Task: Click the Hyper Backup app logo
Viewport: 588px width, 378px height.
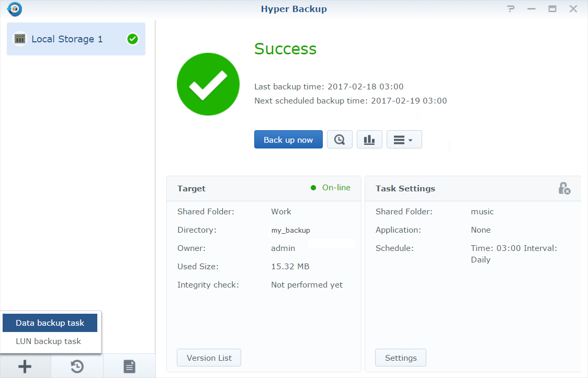Action: click(x=15, y=9)
